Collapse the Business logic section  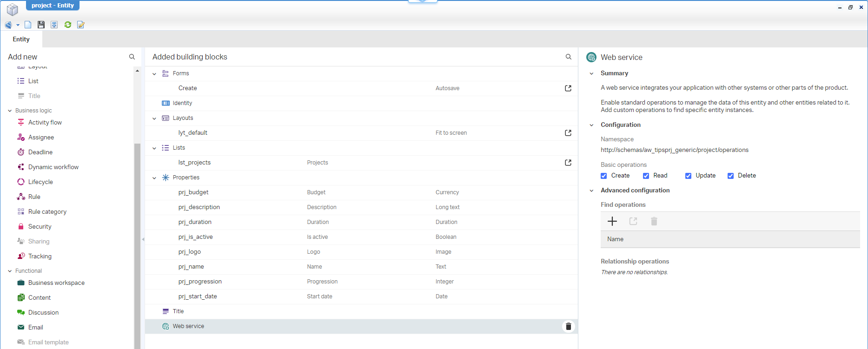point(10,111)
